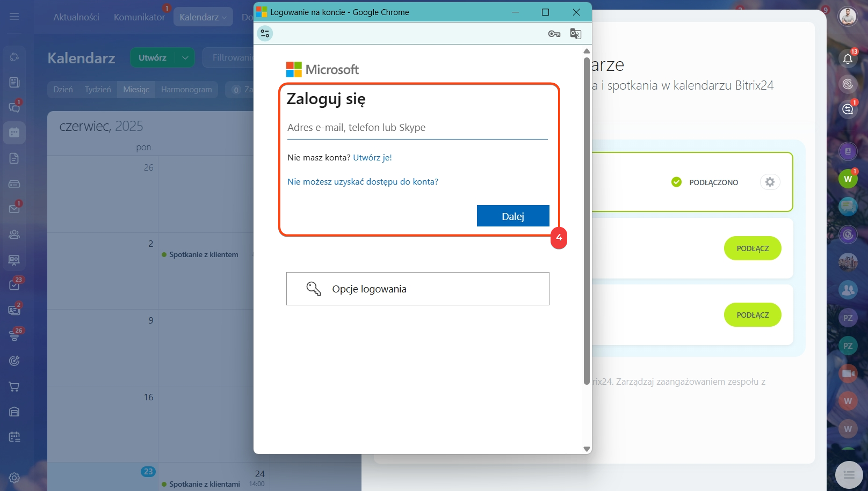Focus the e-mail, telefon lub Skype field
The height and width of the screenshot is (491, 868).
[x=417, y=128]
